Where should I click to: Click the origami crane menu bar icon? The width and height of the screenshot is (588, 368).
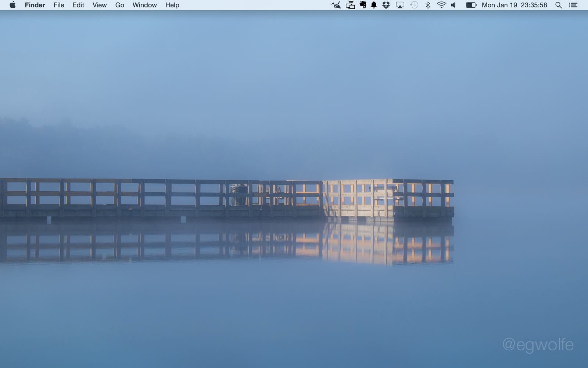click(336, 5)
